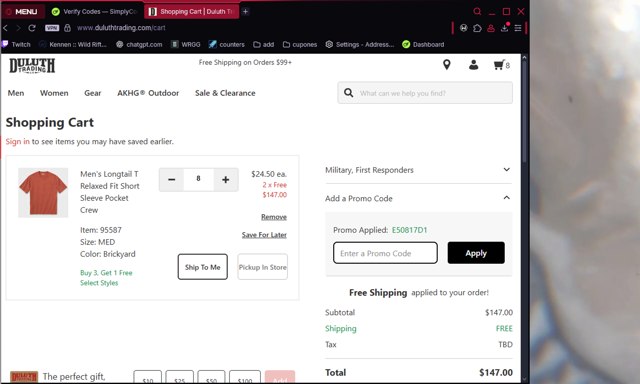This screenshot has width=640, height=384.
Task: Remove the item from cart
Action: (274, 217)
